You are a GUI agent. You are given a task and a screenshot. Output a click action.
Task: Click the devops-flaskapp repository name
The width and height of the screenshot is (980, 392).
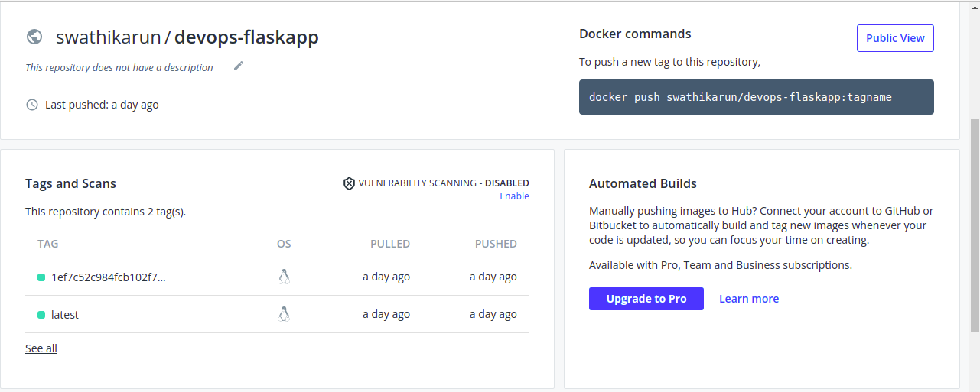click(246, 37)
